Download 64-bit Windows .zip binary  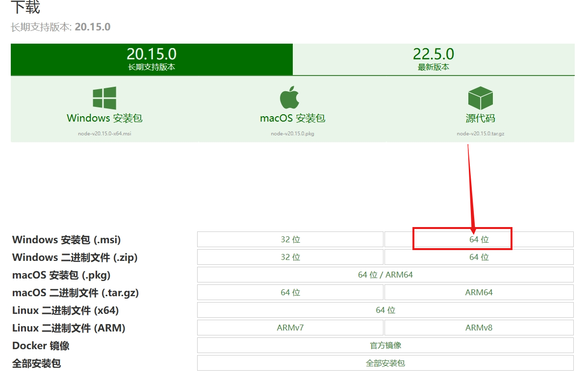point(479,257)
